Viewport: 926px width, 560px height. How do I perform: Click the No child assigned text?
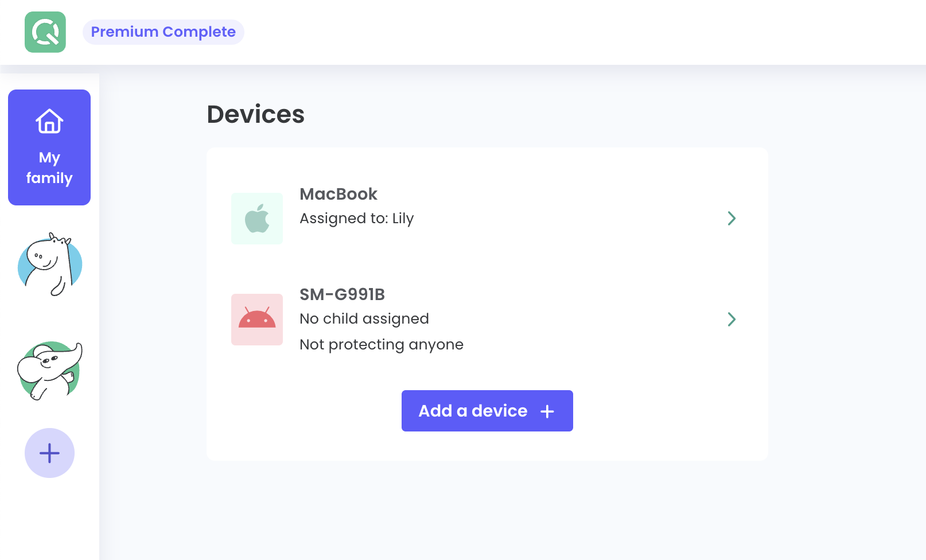(364, 319)
